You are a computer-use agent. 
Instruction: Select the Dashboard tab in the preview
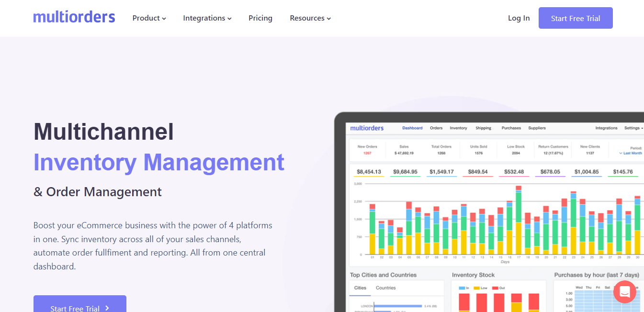(412, 128)
